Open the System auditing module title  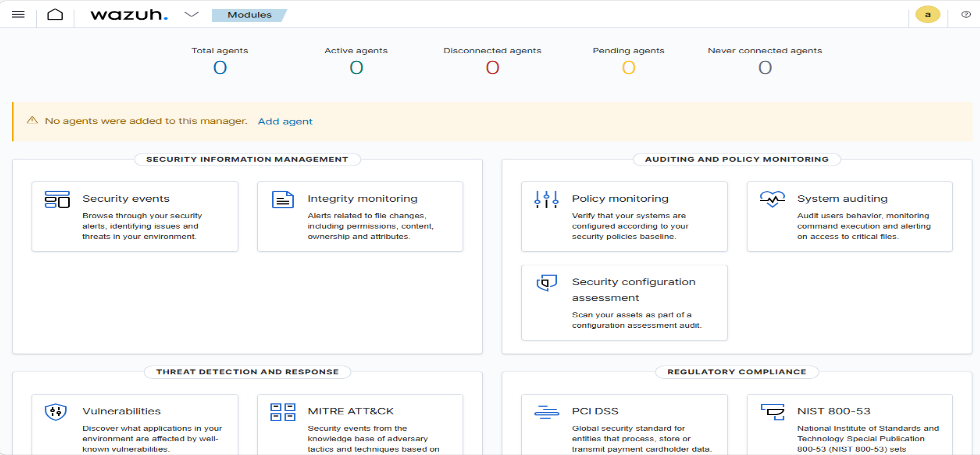point(842,198)
